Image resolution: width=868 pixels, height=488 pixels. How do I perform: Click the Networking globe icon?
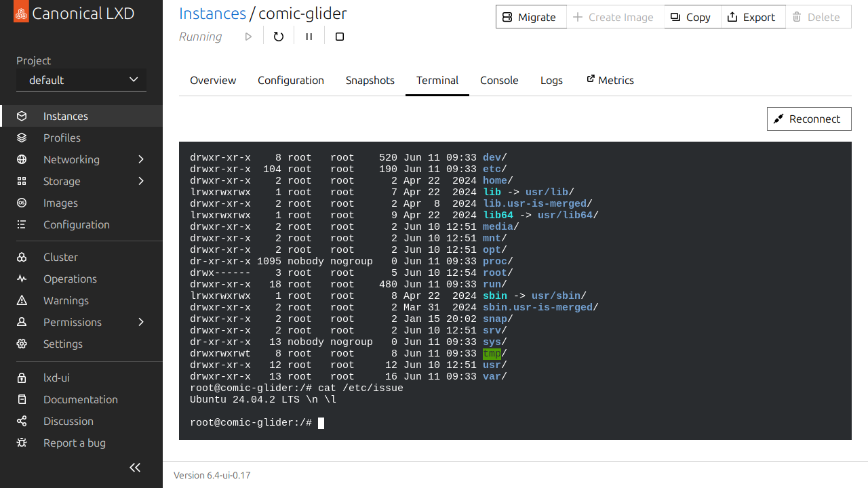22,159
